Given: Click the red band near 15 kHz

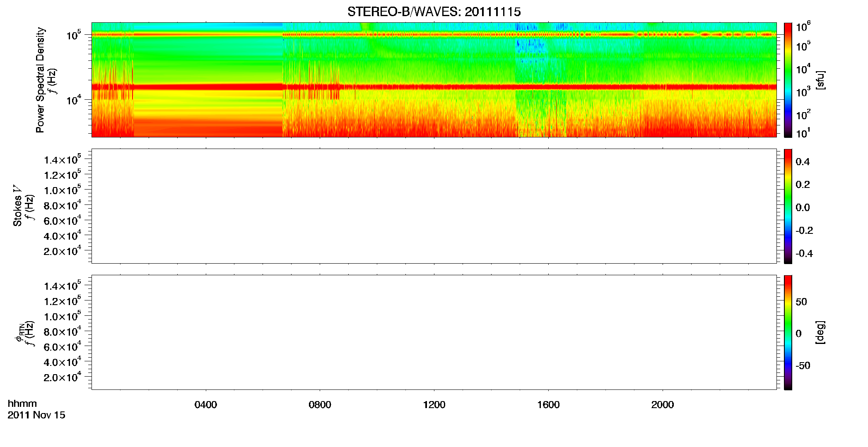Looking at the screenshot, I should 434,87.
